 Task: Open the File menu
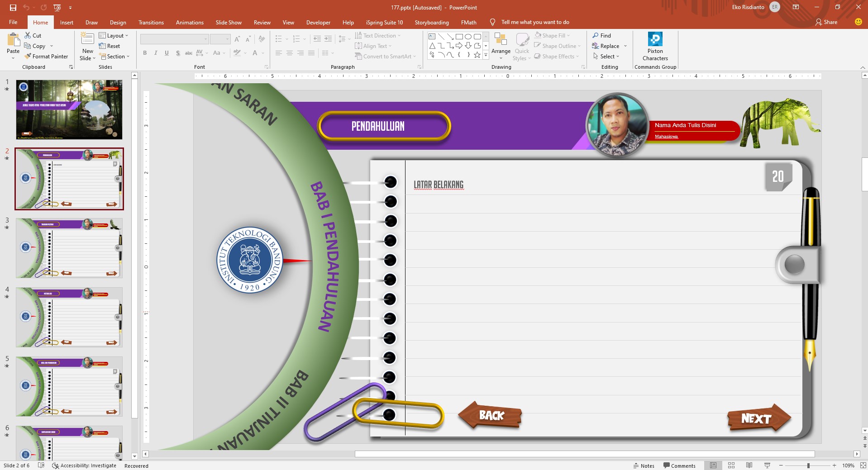(13, 22)
